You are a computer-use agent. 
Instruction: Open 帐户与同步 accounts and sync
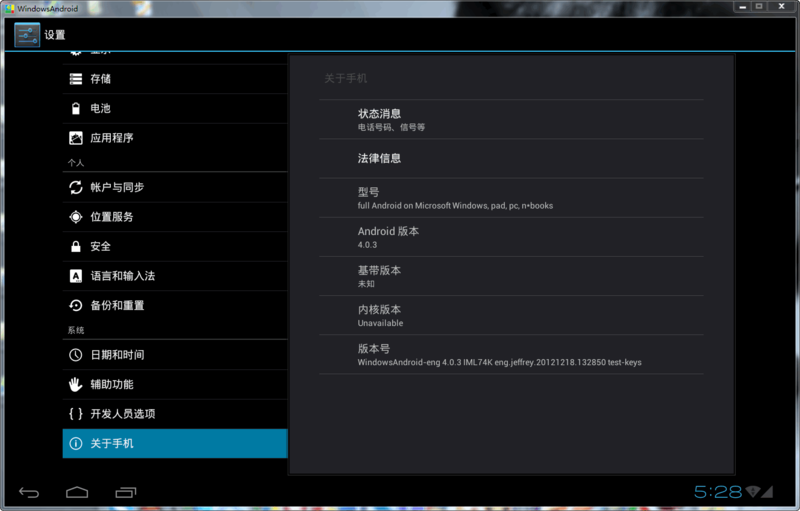click(x=174, y=187)
